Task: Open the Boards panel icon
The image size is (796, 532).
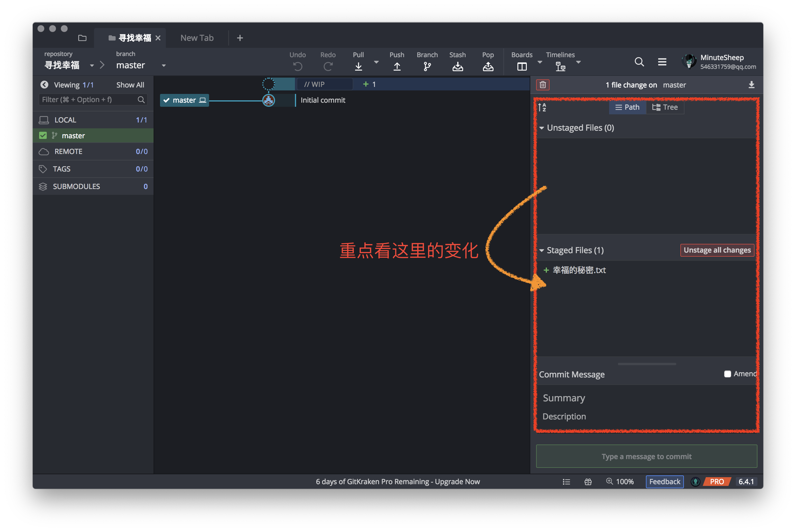Action: point(522,66)
